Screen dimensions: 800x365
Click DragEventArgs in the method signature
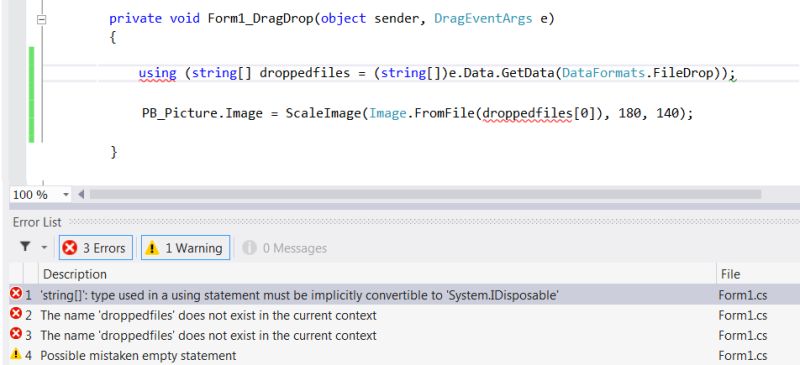(483, 19)
